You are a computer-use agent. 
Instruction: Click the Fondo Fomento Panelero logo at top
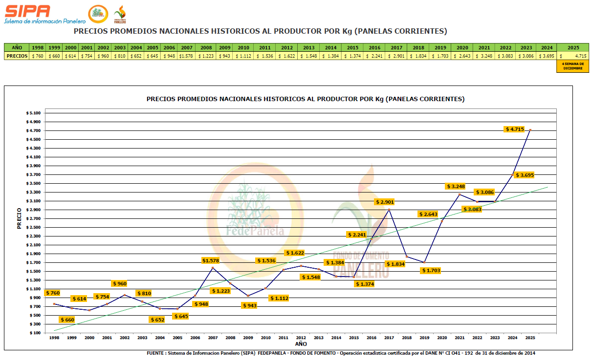[120, 15]
